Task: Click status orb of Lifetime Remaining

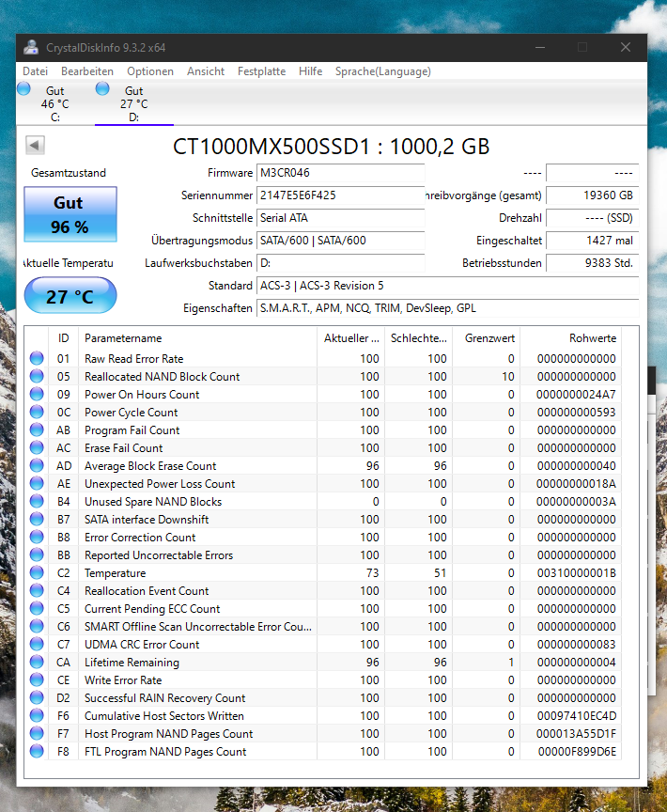Action: (x=37, y=662)
